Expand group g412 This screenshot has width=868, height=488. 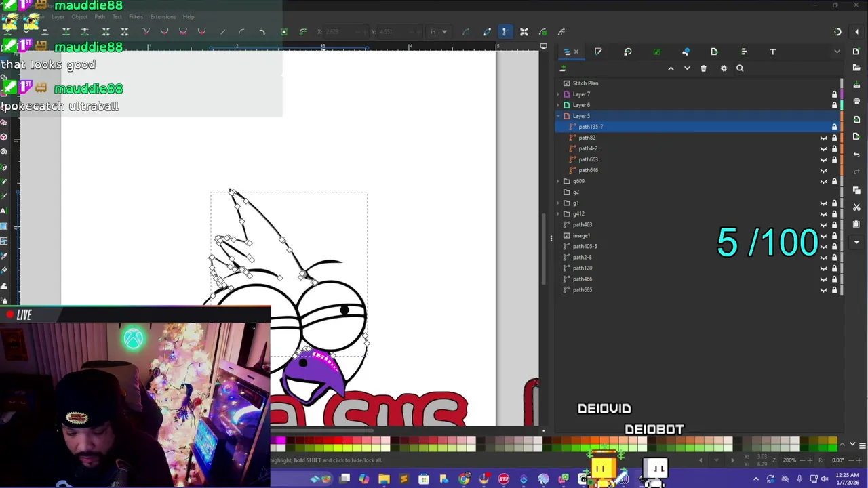tap(558, 213)
